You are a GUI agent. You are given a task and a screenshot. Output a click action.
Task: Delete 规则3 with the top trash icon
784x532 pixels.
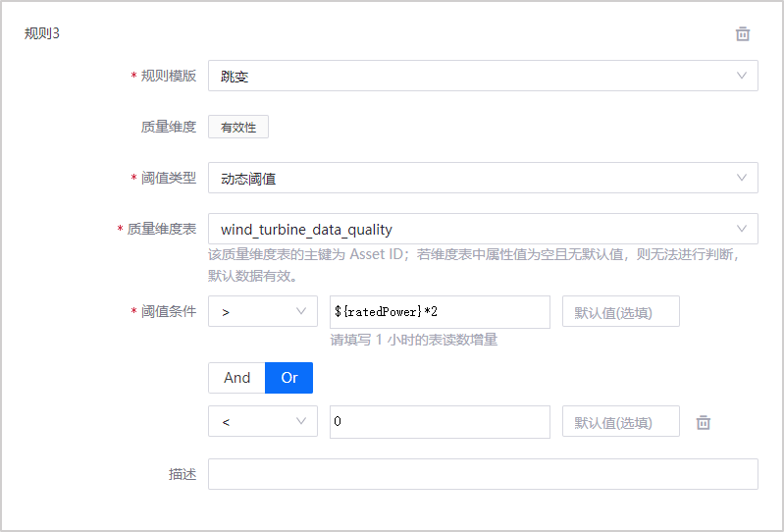coord(743,34)
